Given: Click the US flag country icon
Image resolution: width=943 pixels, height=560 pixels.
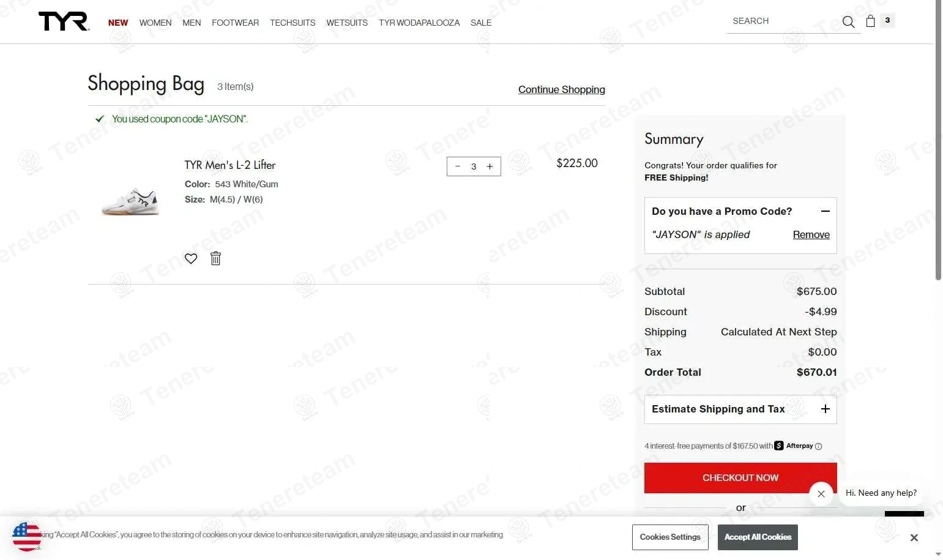Looking at the screenshot, I should click(27, 537).
